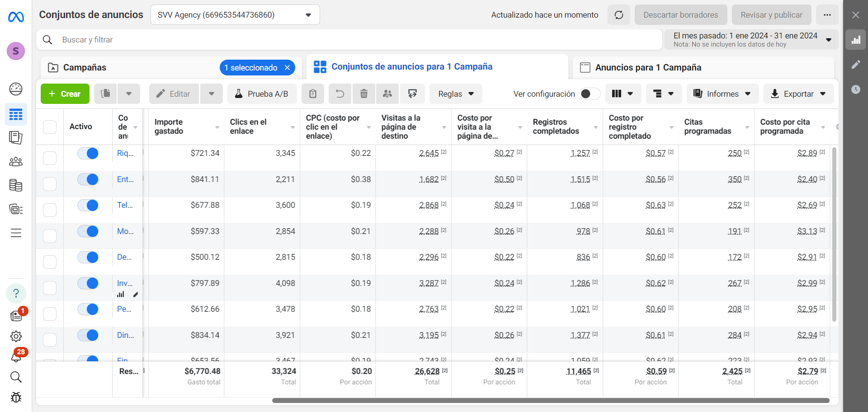Open the sidebar search magnifier icon

[x=16, y=377]
